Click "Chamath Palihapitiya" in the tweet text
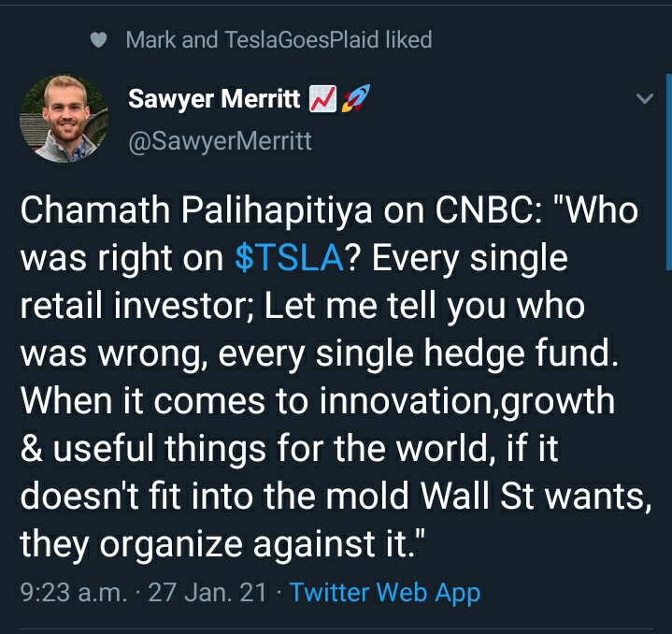The image size is (672, 634). click(185, 211)
